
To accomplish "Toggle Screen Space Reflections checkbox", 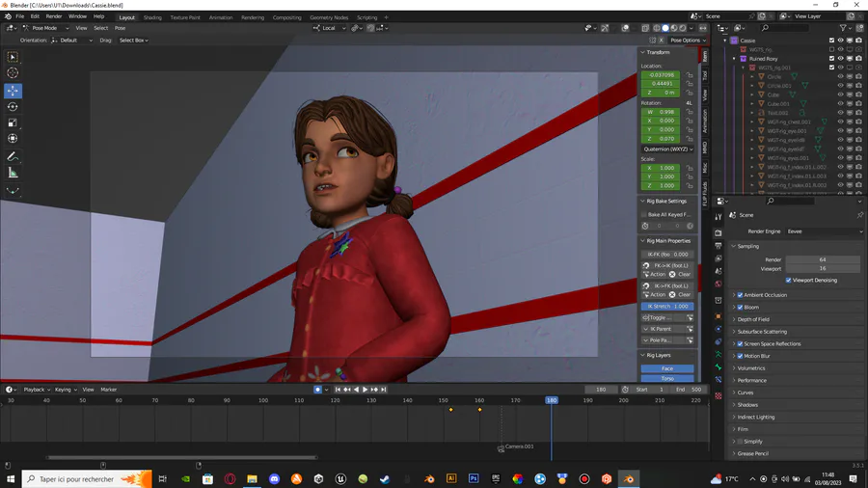I will coord(740,343).
